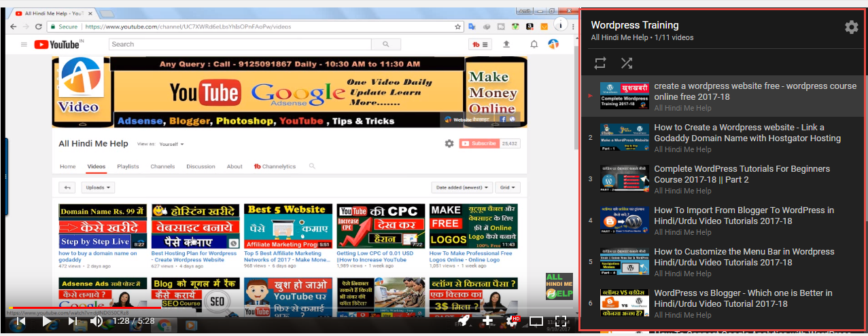Click the rocket icon in the player controls
Viewport: 868px width, 336px height.
pos(464,321)
